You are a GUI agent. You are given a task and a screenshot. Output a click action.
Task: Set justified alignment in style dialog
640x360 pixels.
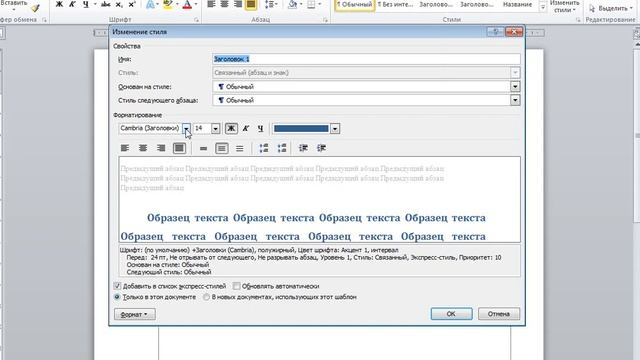pos(179,148)
